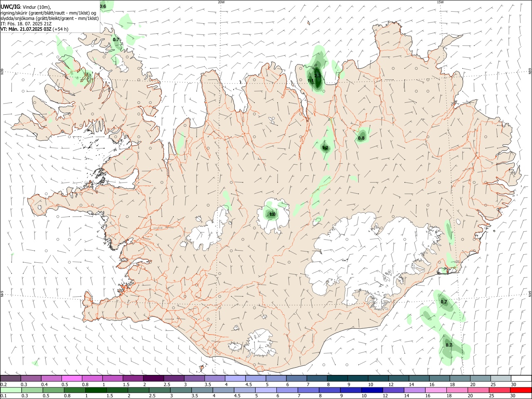Click the 1.0 label on the central glacier

tap(272, 214)
